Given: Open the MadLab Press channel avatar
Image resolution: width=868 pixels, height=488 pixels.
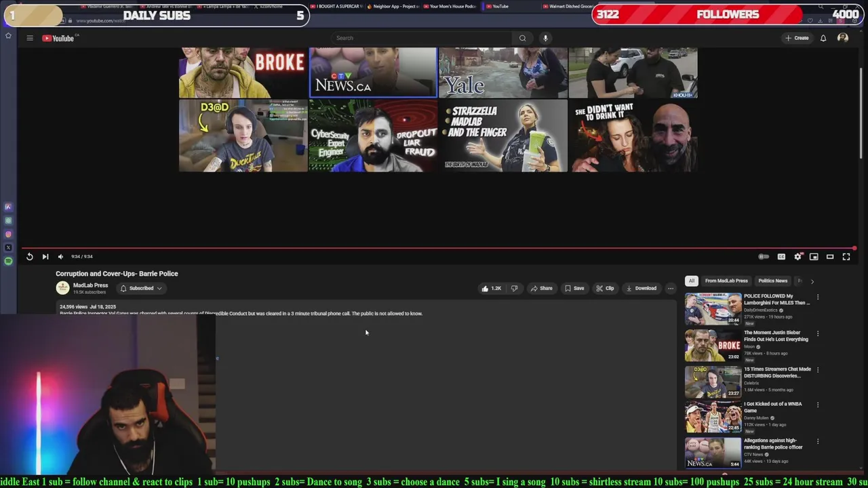Looking at the screenshot, I should (x=62, y=288).
